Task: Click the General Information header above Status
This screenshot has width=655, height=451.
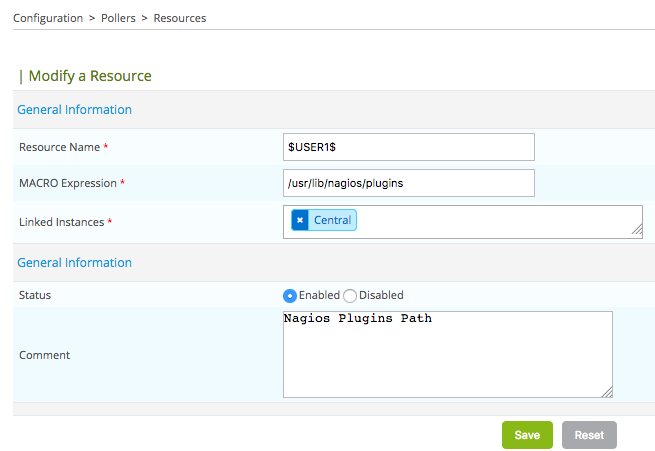Action: click(75, 262)
